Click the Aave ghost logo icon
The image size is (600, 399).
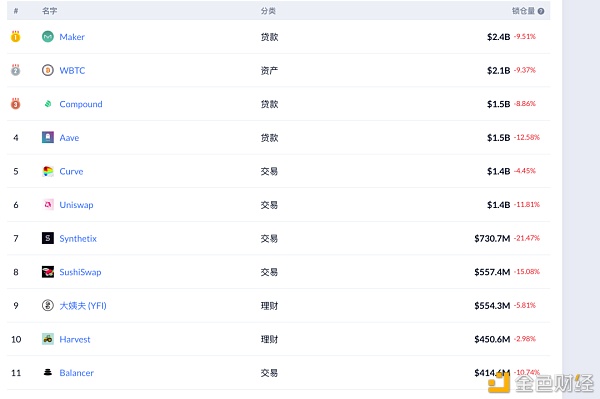pyautogui.click(x=48, y=137)
